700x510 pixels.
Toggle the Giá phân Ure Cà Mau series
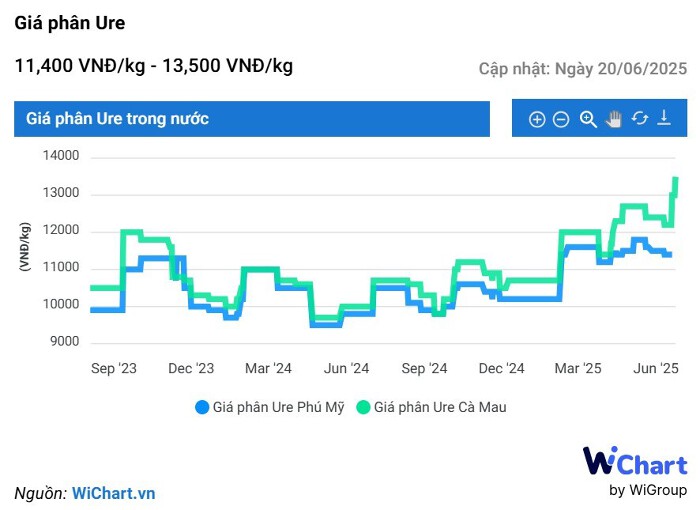point(440,407)
